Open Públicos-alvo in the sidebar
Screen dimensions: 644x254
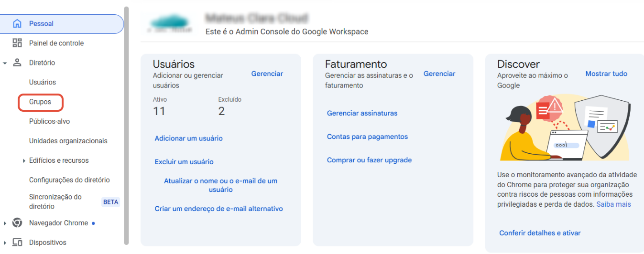[49, 121]
